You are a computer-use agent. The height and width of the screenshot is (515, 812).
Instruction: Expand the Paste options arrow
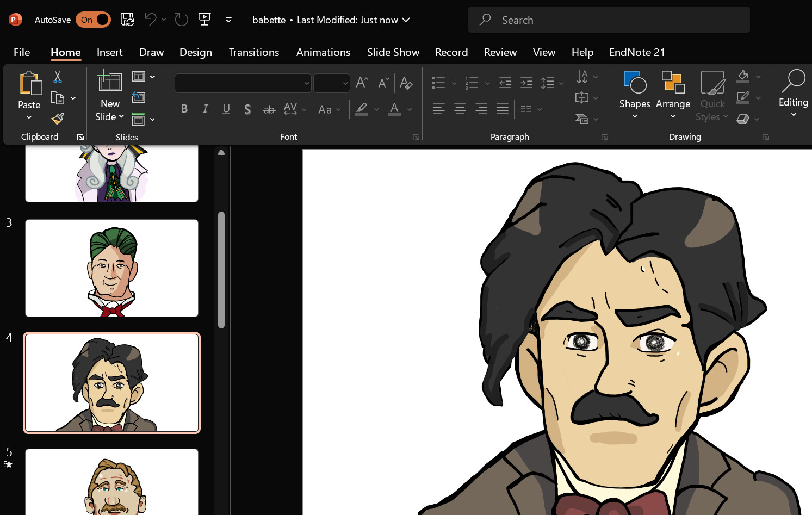tap(29, 117)
